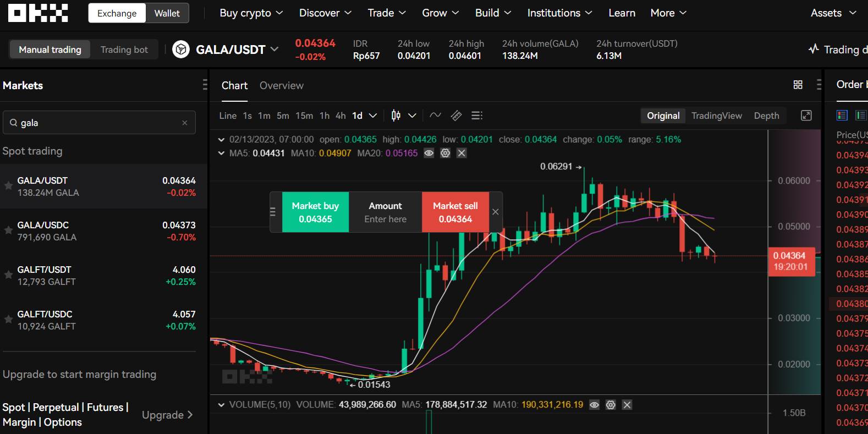Show both buy and sell order book

(842, 115)
